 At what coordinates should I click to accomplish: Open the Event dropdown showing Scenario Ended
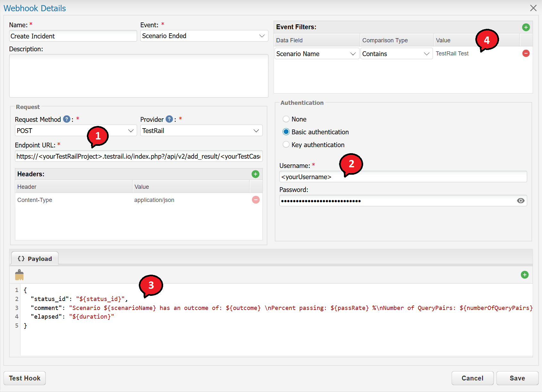(x=204, y=36)
